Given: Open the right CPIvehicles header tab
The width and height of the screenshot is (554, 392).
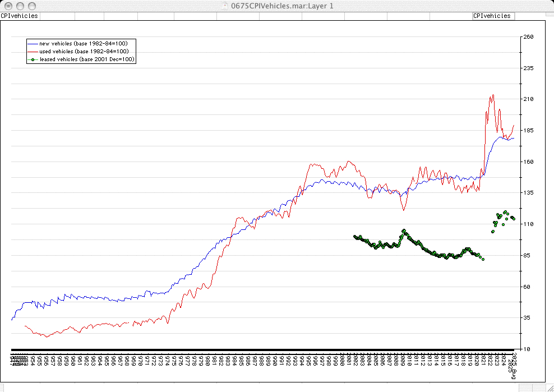Looking at the screenshot, I should pos(492,16).
